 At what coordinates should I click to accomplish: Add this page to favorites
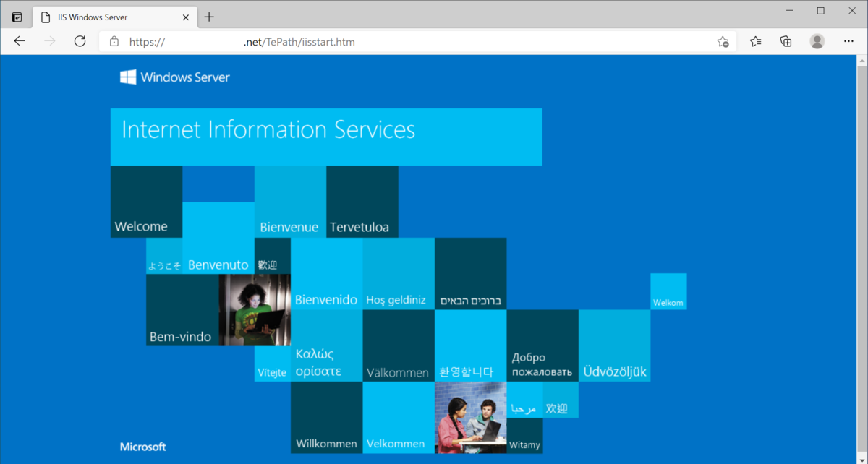723,42
